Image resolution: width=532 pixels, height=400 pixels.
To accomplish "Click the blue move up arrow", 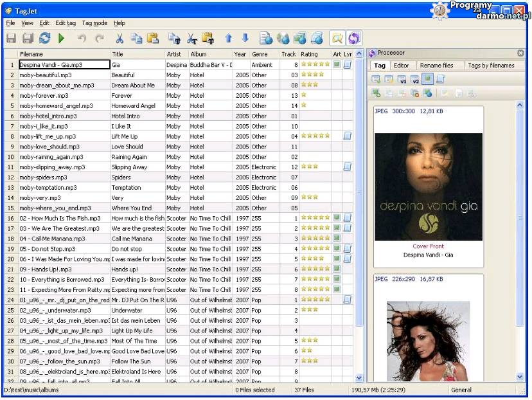I will 228,39.
